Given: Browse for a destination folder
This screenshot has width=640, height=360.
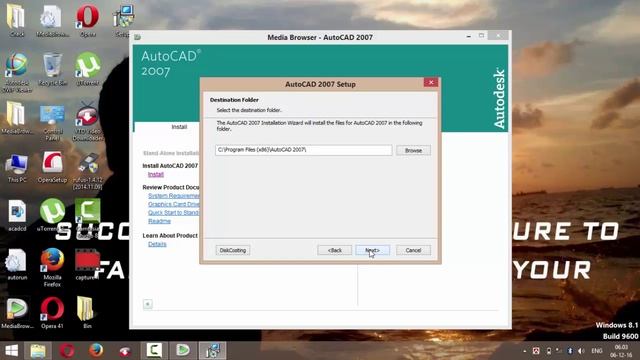Looking at the screenshot, I should pos(413,151).
